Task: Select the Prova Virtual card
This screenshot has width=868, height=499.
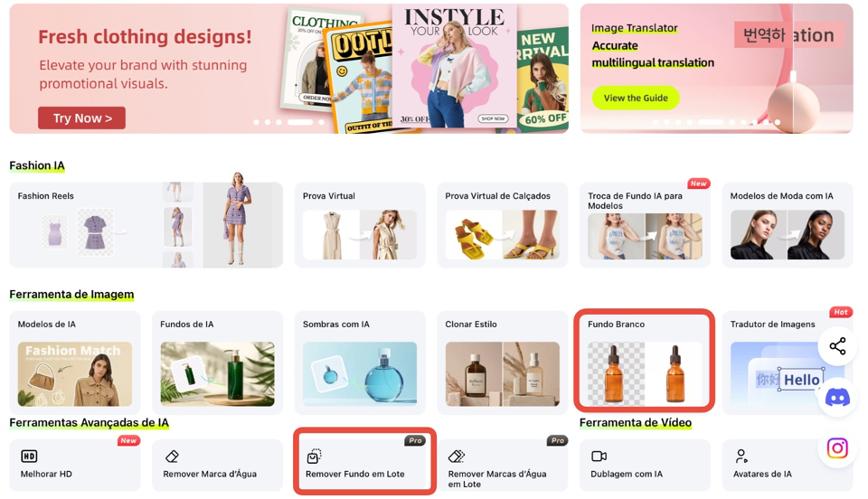Action: tap(360, 225)
